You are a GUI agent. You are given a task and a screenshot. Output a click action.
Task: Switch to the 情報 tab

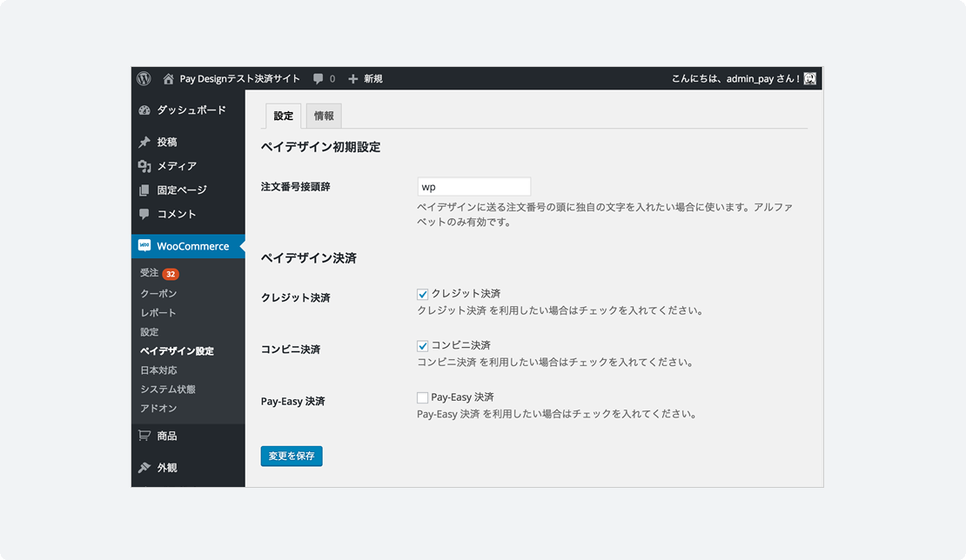[x=324, y=116]
